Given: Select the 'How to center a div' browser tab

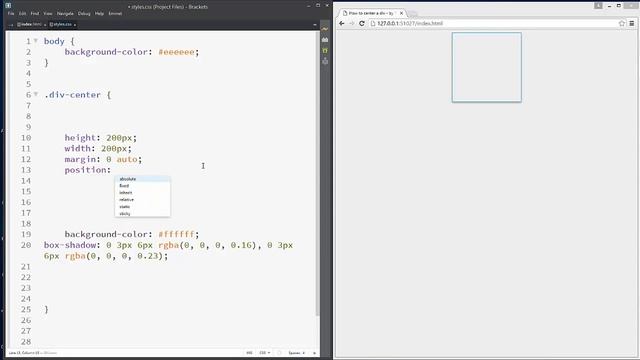Looking at the screenshot, I should click(371, 13).
